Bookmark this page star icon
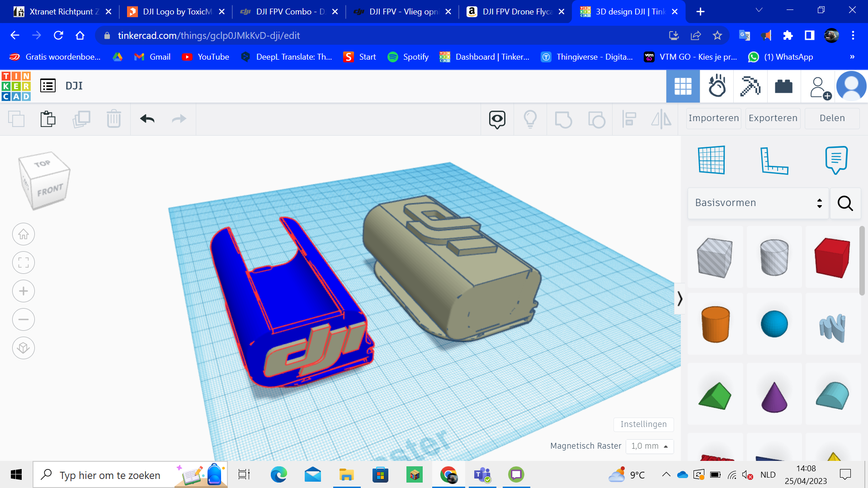The height and width of the screenshot is (488, 868). coord(717,36)
